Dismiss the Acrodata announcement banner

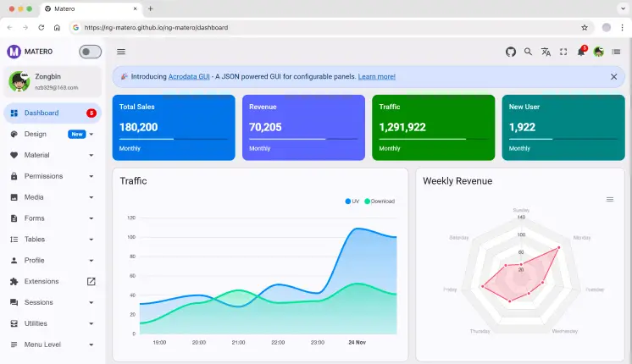coord(613,76)
